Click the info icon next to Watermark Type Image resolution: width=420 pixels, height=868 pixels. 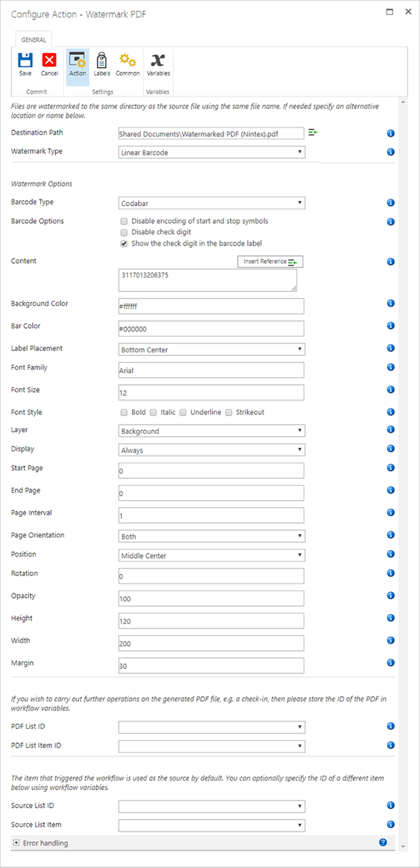(x=390, y=151)
